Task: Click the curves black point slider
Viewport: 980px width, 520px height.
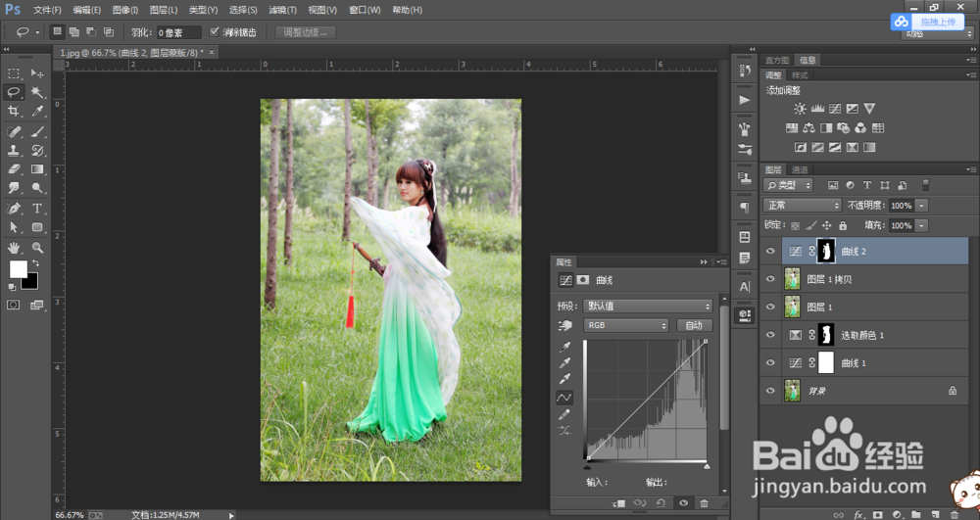Action: (587, 466)
